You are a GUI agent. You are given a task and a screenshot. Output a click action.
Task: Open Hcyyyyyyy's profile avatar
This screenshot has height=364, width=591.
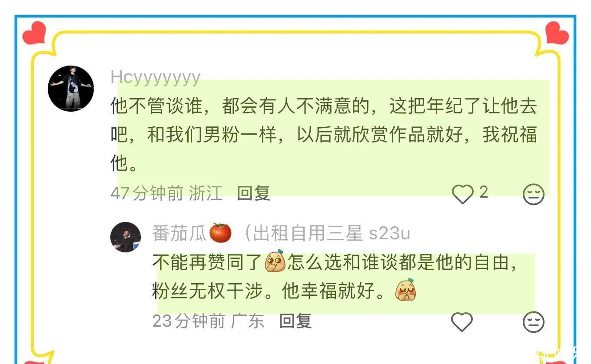click(71, 89)
